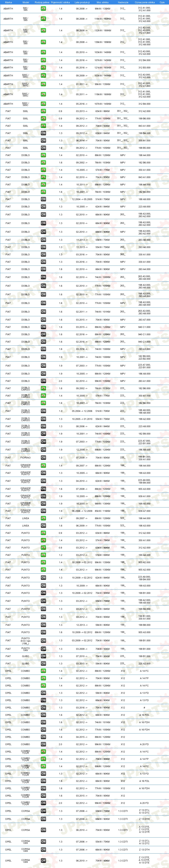The height and width of the screenshot is (868, 169).
Task: Click diesel ON icon for Doblo Cargo 12.2006 88kW
Action: coord(43,449)
